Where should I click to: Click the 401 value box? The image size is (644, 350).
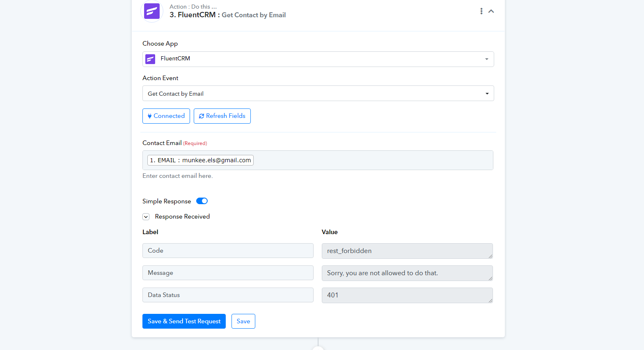click(x=407, y=295)
